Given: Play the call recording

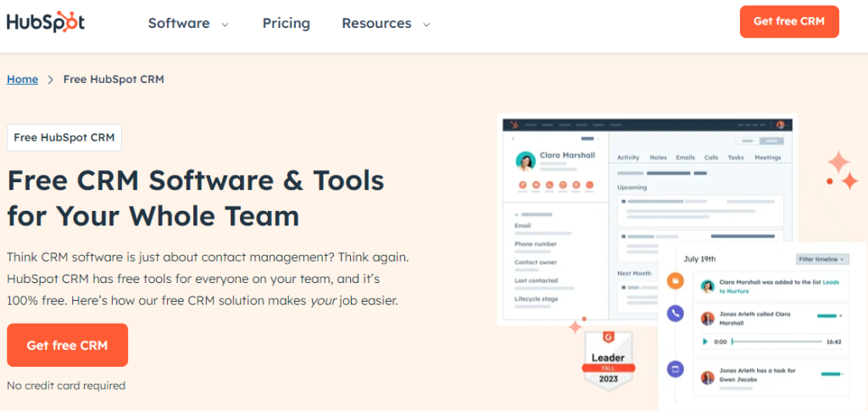Looking at the screenshot, I should click(704, 342).
